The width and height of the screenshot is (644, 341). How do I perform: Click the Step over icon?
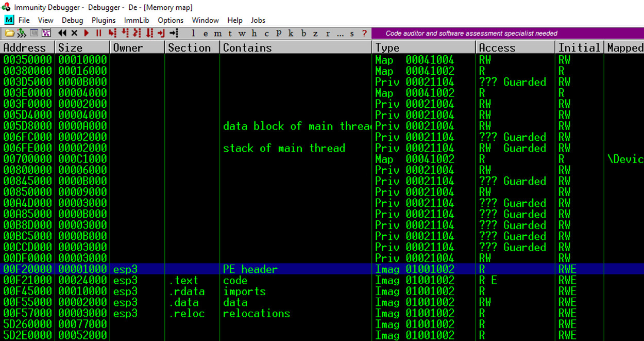pyautogui.click(x=124, y=33)
